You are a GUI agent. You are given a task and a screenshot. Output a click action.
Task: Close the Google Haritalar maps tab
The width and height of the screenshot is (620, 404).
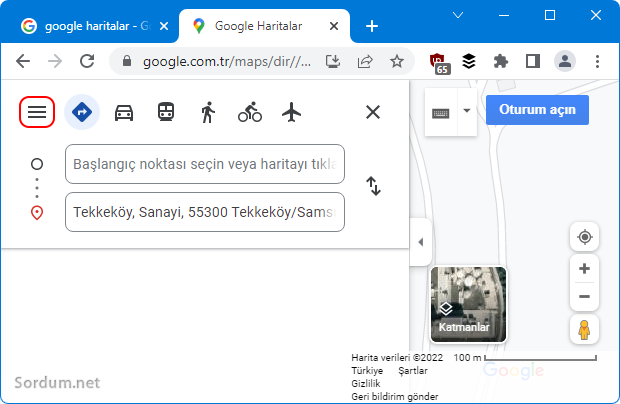(x=334, y=26)
